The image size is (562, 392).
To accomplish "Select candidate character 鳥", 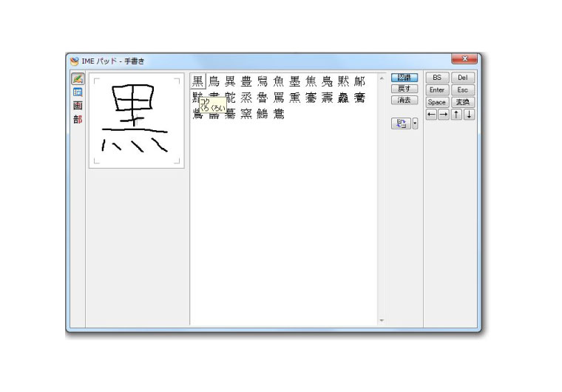I will coord(214,81).
